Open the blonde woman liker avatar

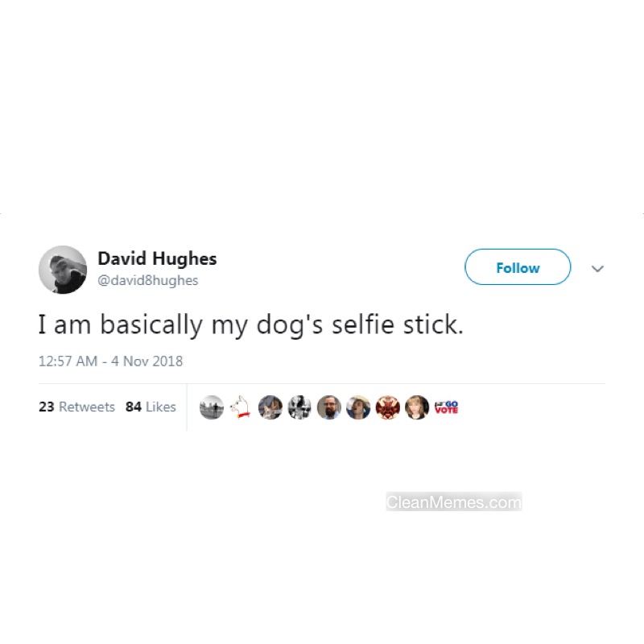coord(417,407)
